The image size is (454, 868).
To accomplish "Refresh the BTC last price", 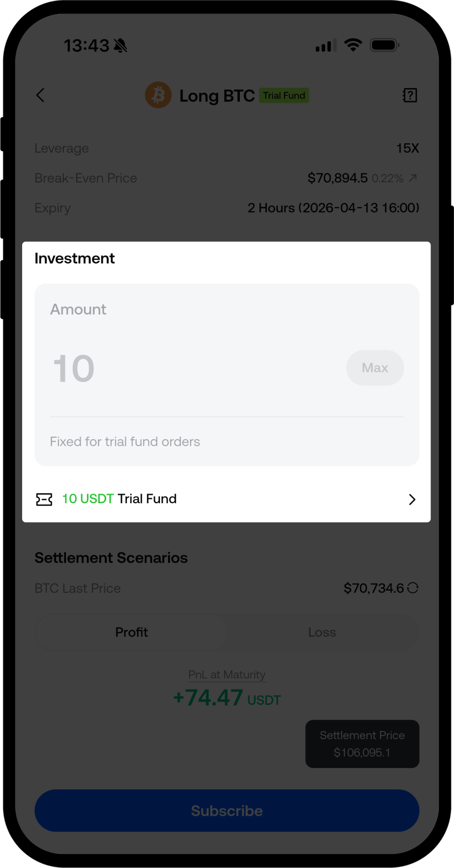I will pyautogui.click(x=413, y=588).
